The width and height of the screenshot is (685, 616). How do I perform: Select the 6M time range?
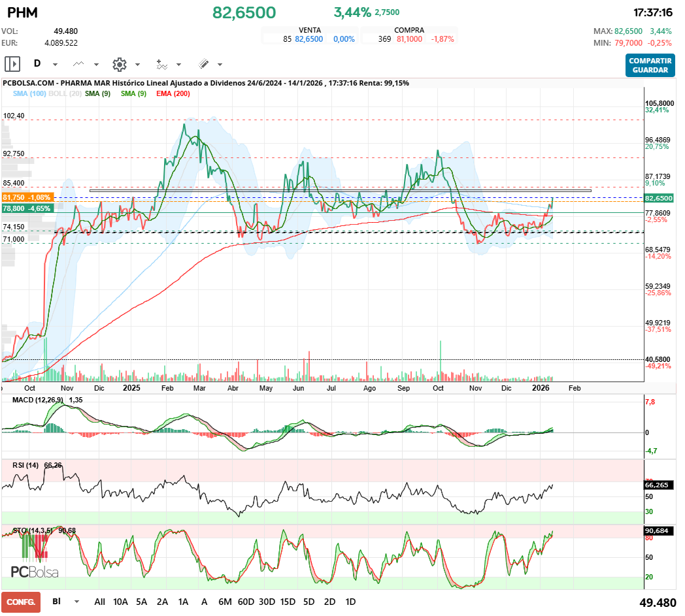tap(225, 602)
